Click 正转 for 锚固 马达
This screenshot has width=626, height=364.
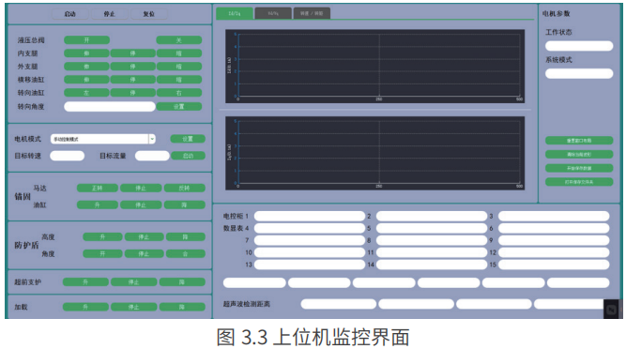click(x=98, y=188)
